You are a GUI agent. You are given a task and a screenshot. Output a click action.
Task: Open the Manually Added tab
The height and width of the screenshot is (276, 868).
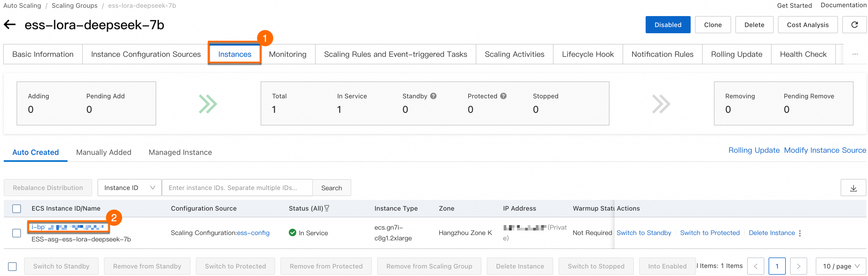[x=103, y=152]
